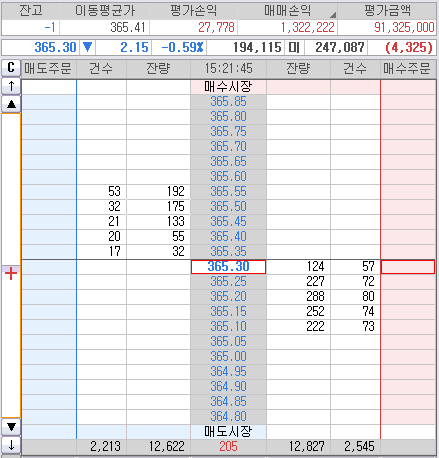This screenshot has height=458, width=439.
Task: Click price level 365.00
Action: (228, 357)
